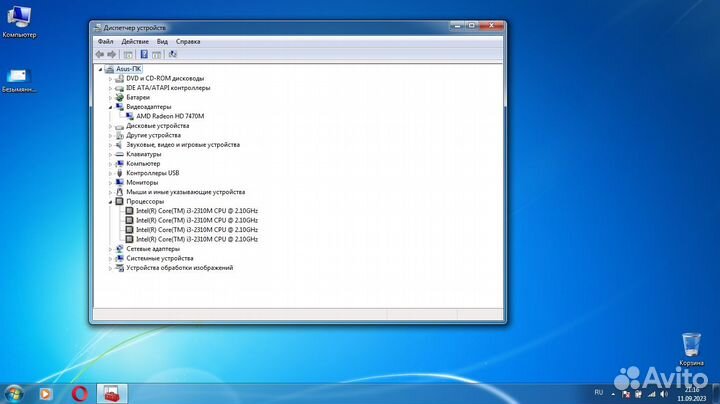
Task: Select the first Intel Core i3-2310M entry
Action: point(197,211)
